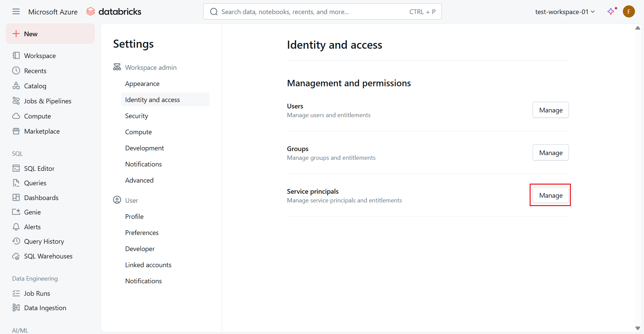Click the Jobs & Pipelines icon

pos(16,101)
